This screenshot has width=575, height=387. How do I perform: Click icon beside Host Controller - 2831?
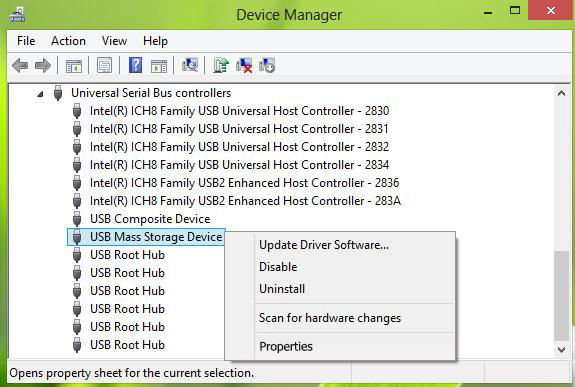(77, 129)
